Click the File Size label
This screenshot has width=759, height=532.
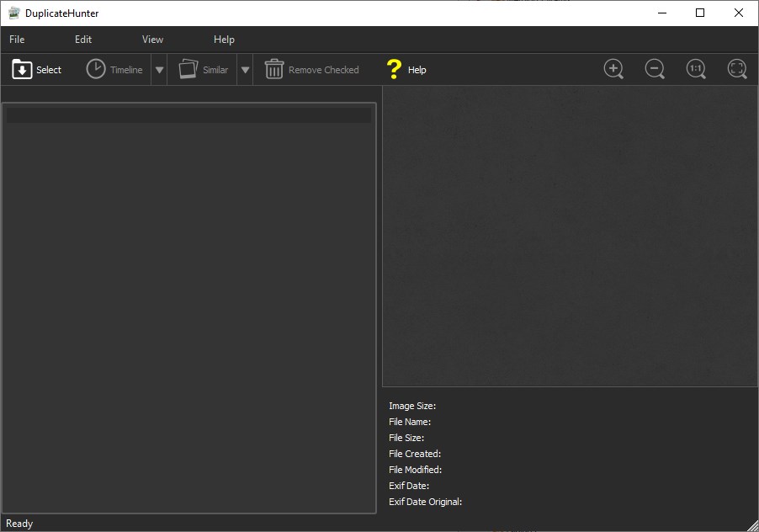pos(406,438)
